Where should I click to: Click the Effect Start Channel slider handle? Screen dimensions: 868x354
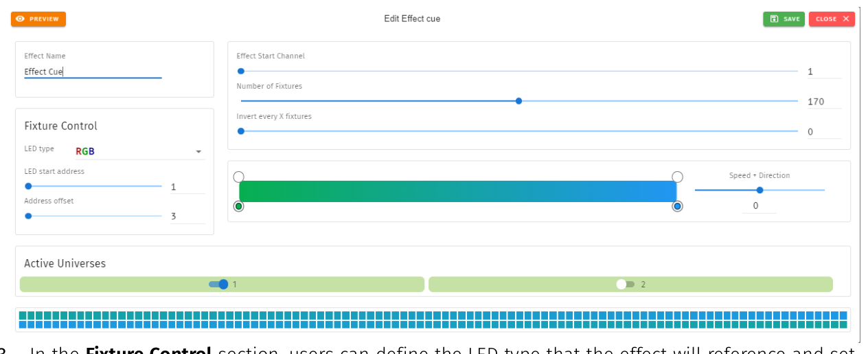pyautogui.click(x=241, y=71)
